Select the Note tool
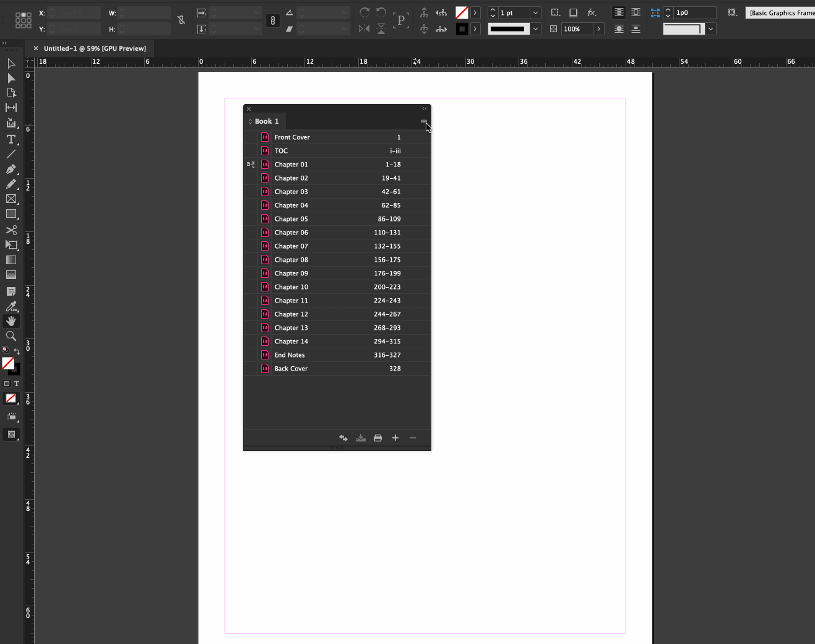The width and height of the screenshot is (815, 644). [x=11, y=291]
